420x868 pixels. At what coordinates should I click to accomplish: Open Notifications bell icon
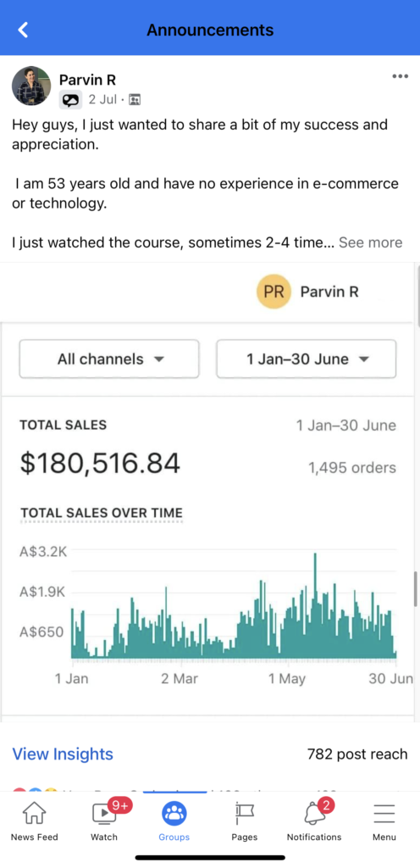(x=314, y=814)
